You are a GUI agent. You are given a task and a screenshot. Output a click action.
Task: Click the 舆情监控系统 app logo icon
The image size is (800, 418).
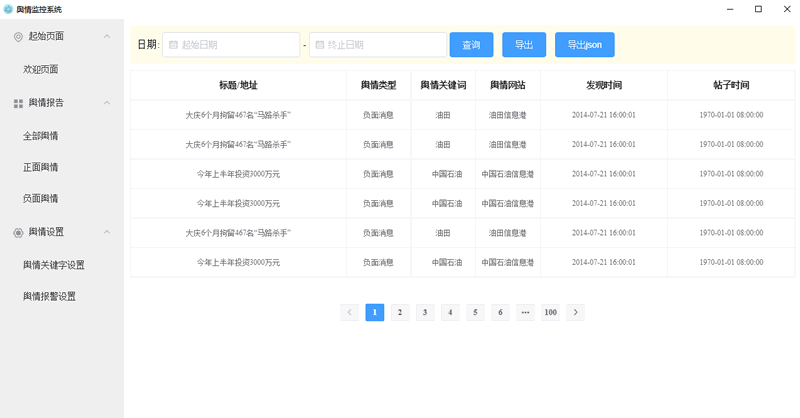[8, 9]
